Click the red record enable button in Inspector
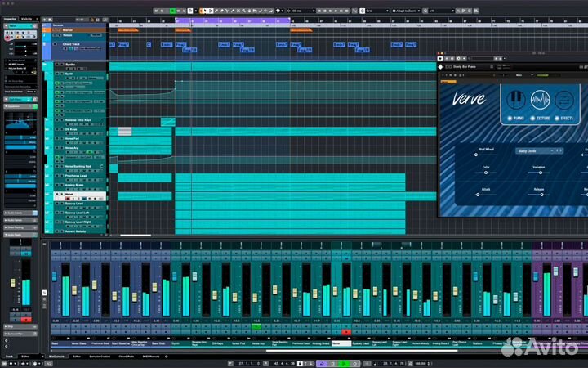588x368 pixels. tap(7, 38)
